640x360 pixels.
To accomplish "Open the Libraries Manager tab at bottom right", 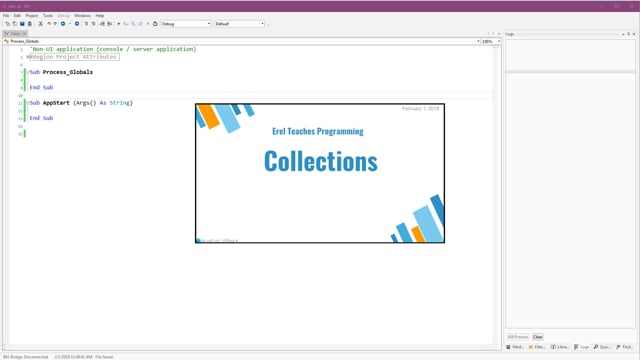I will point(560,347).
